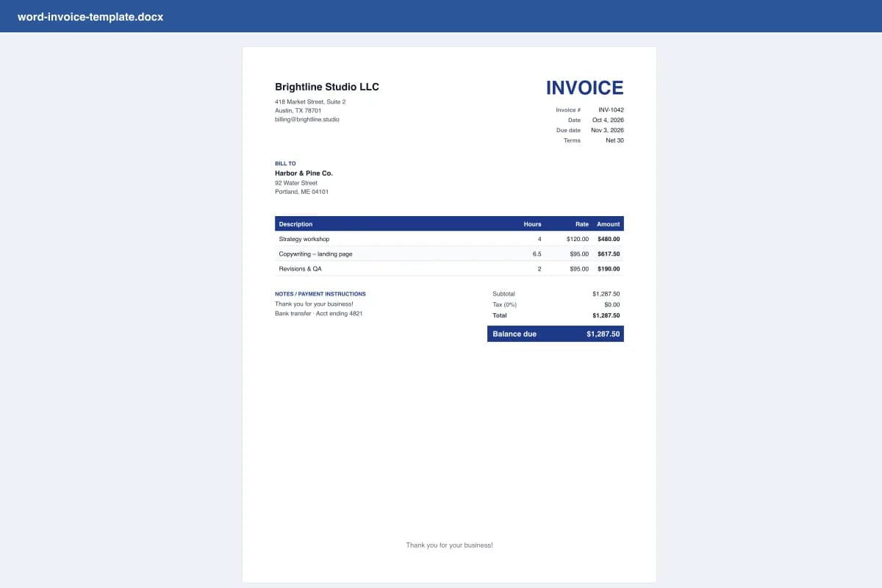The width and height of the screenshot is (882, 588).
Task: Click the Bank transfer · Acct ending 4821 line
Action: [x=318, y=313]
